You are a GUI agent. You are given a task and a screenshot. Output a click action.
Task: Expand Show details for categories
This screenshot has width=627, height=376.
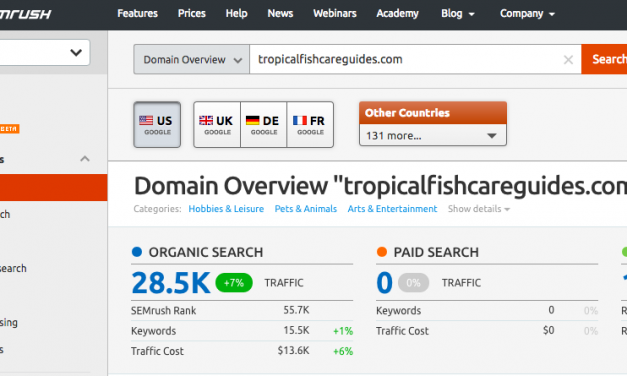[479, 209]
